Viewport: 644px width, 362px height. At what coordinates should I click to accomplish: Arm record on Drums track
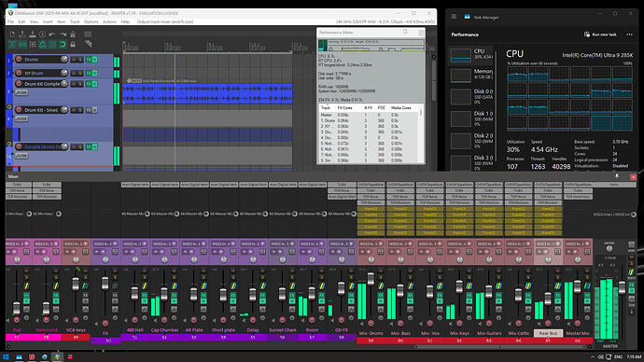tap(19, 60)
